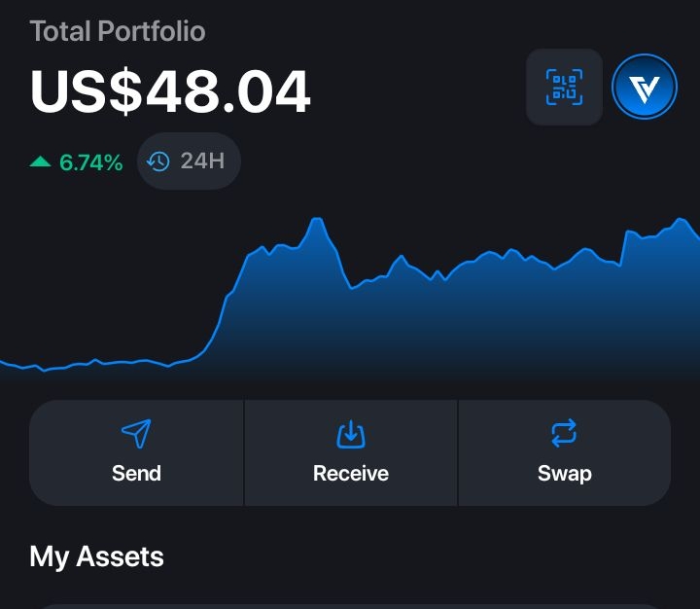This screenshot has height=609, width=700.
Task: Select the Receive label
Action: click(x=351, y=473)
